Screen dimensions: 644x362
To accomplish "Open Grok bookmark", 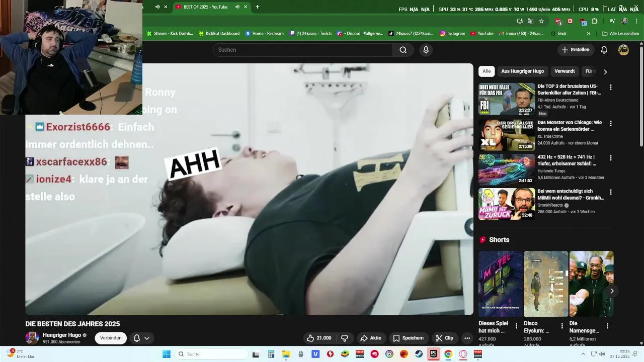I will coord(558,33).
